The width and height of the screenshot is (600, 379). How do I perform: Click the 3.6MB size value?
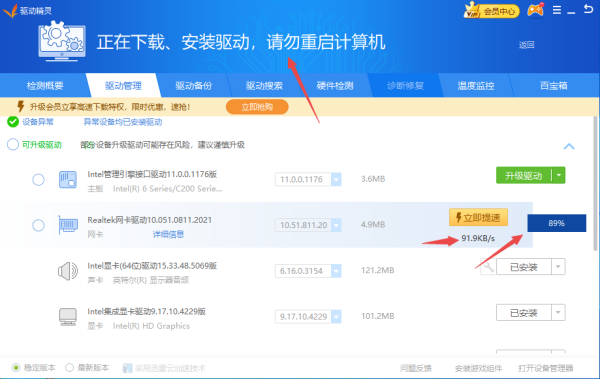pyautogui.click(x=373, y=179)
